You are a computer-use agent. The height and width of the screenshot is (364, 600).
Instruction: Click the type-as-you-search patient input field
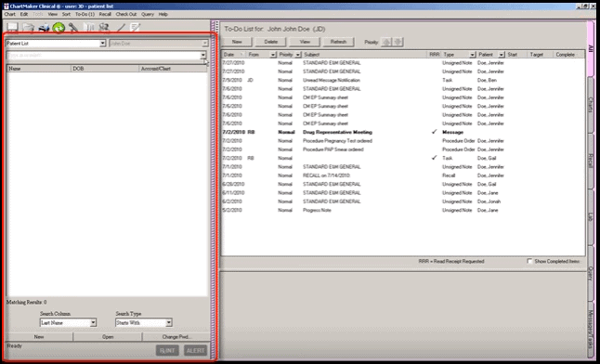pos(103,55)
